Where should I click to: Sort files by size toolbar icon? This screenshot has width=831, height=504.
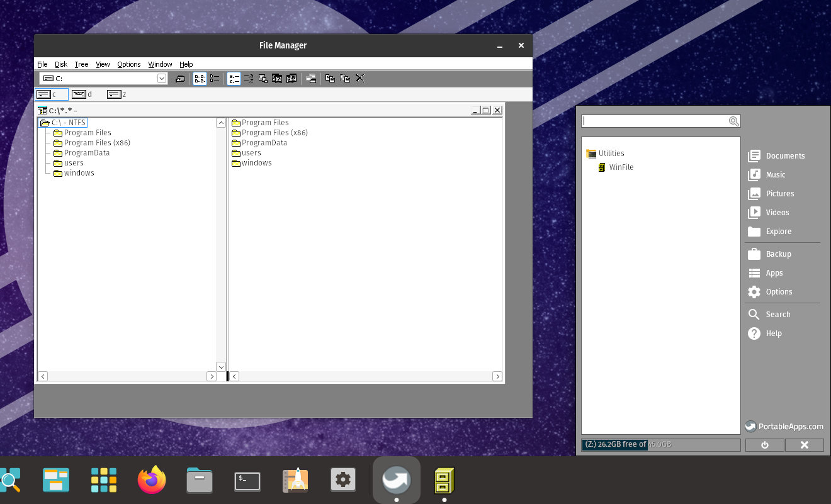(263, 79)
